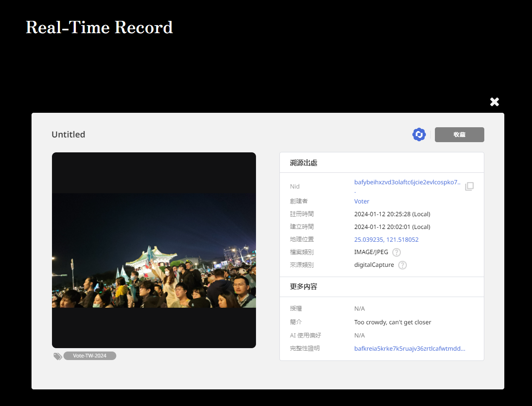Select the Vote-TW-2024 tag
Screen dimensions: 532x406
pyautogui.click(x=89, y=356)
